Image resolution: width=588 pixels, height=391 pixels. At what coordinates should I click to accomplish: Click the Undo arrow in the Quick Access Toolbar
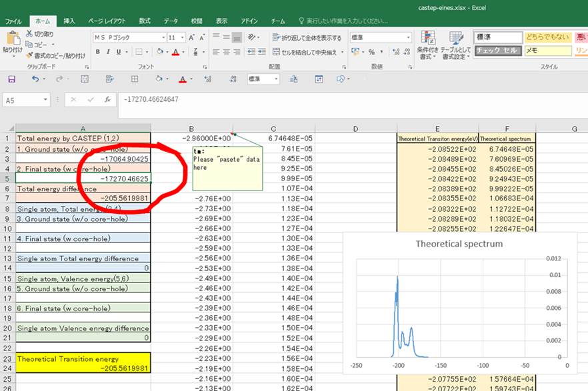click(35, 79)
